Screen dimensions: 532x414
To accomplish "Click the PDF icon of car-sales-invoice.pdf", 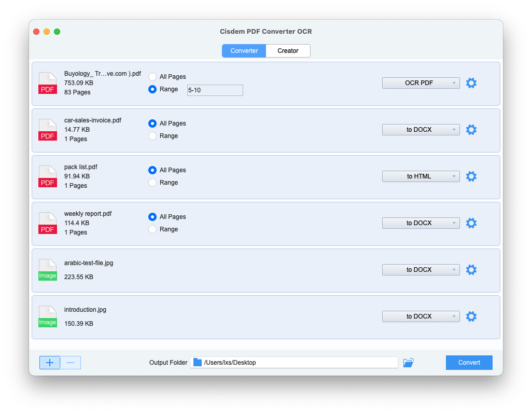I will [48, 130].
